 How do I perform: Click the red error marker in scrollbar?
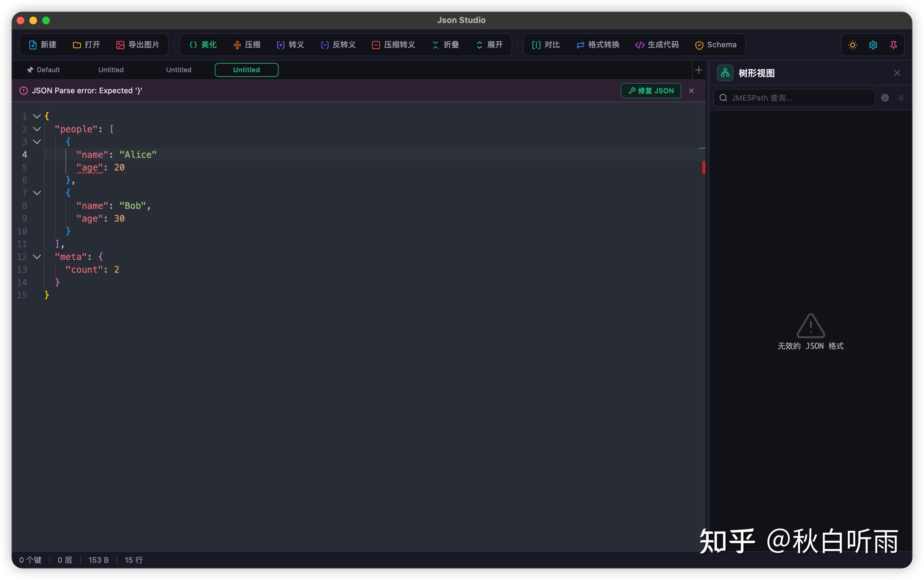[x=703, y=167]
